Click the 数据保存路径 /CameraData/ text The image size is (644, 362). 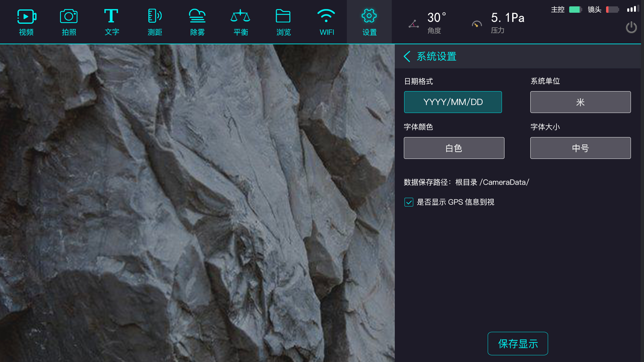466,182
